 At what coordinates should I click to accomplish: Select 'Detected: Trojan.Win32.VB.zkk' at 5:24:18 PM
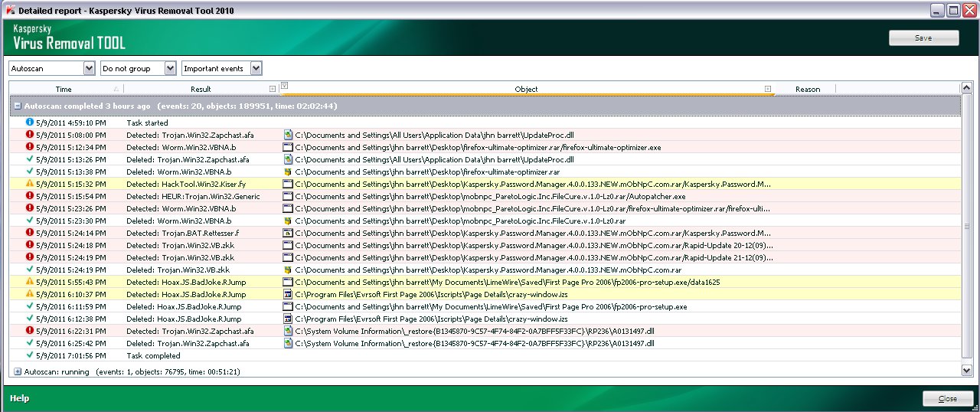tap(181, 245)
